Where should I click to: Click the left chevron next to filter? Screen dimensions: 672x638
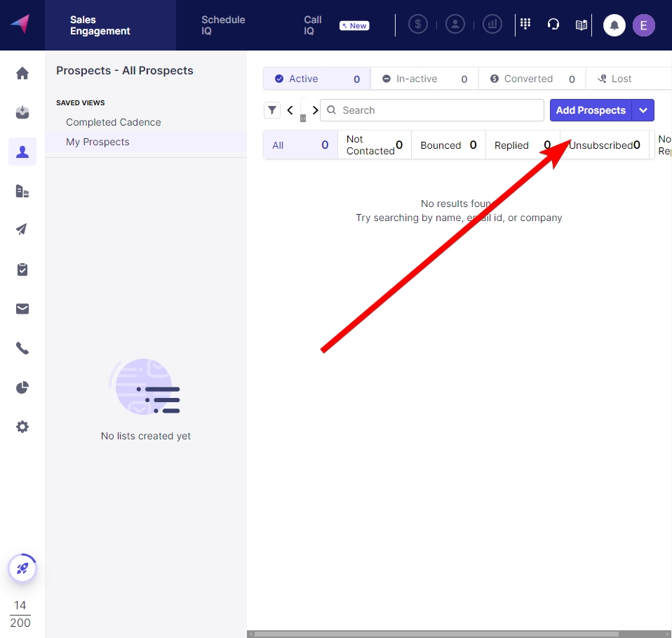pos(290,110)
